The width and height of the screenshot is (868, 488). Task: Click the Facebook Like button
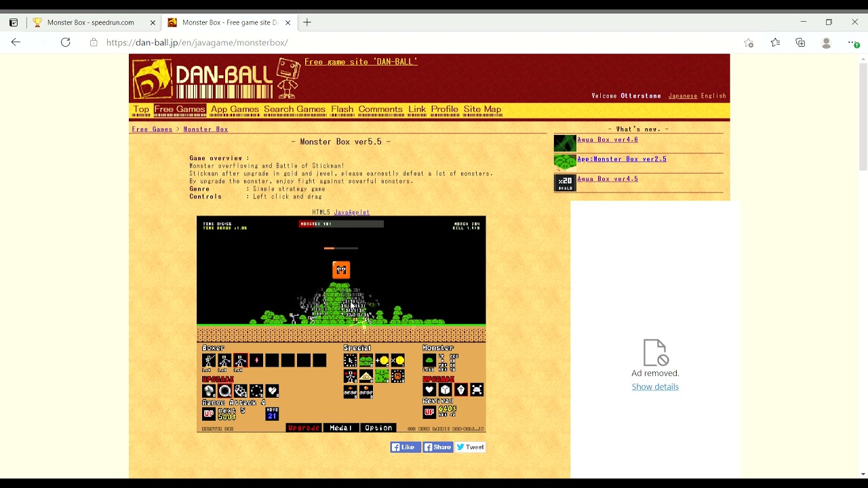click(406, 447)
